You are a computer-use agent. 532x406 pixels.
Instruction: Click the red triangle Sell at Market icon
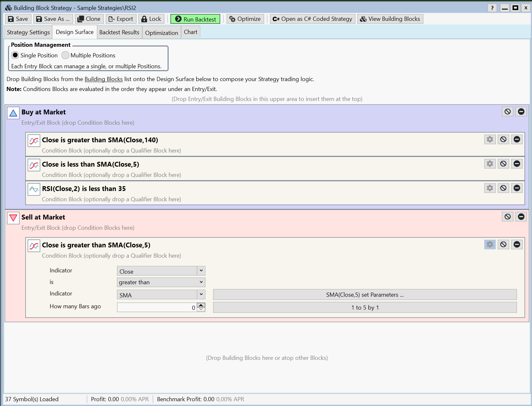pyautogui.click(x=13, y=218)
